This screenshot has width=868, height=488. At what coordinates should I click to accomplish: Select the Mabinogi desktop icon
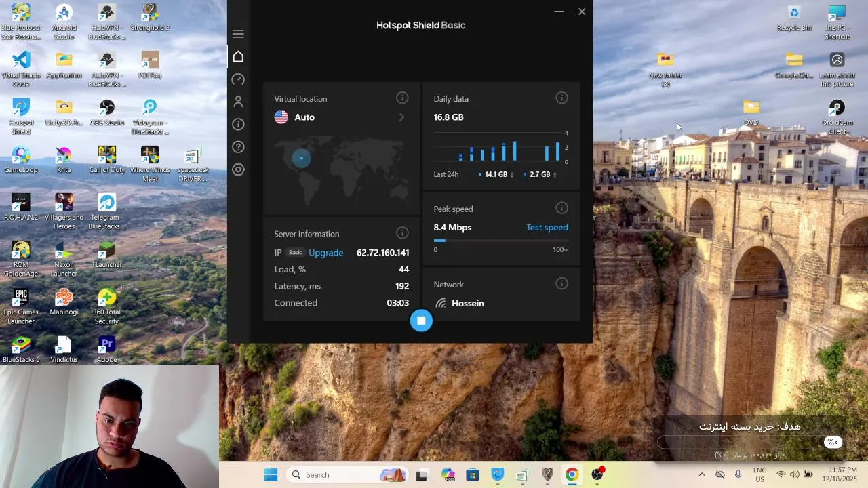pyautogui.click(x=64, y=303)
